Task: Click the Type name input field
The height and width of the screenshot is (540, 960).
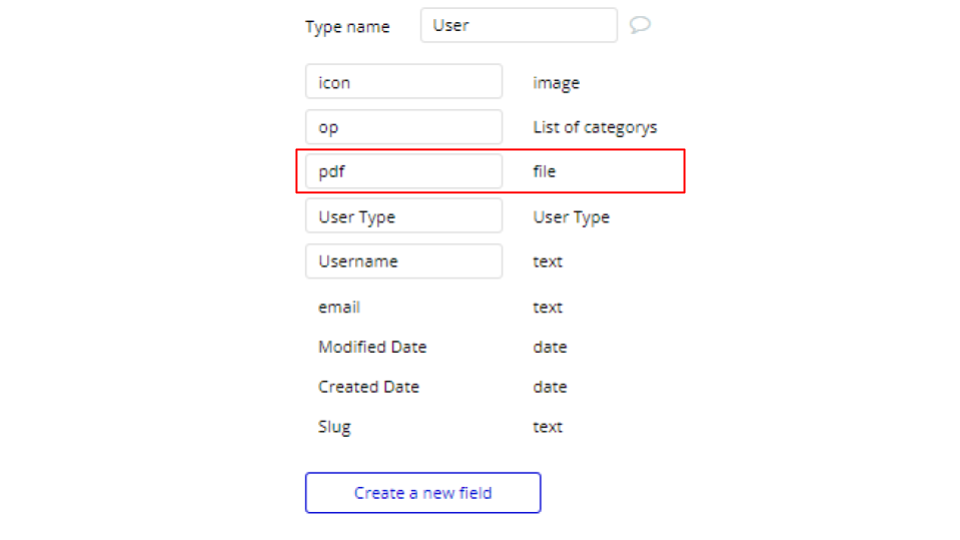Action: [519, 25]
